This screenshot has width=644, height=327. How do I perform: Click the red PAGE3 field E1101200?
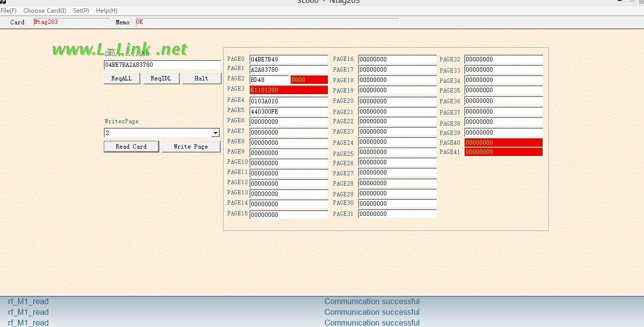(288, 90)
